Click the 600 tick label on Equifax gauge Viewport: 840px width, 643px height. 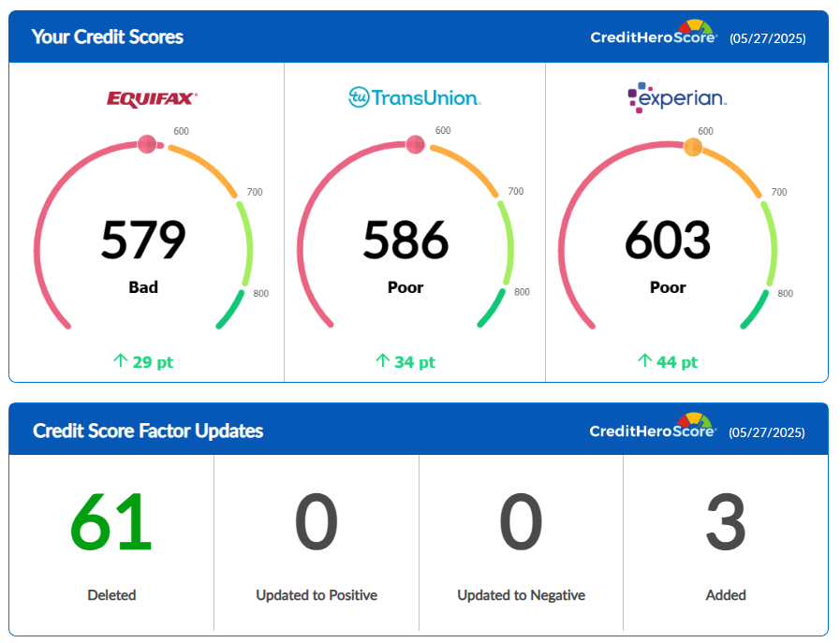(181, 131)
